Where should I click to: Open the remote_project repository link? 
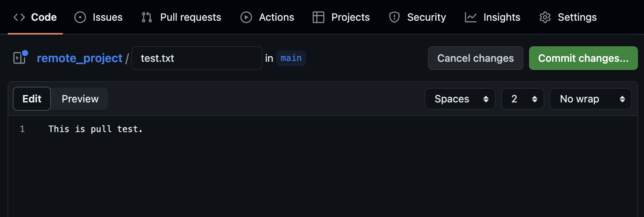click(80, 58)
